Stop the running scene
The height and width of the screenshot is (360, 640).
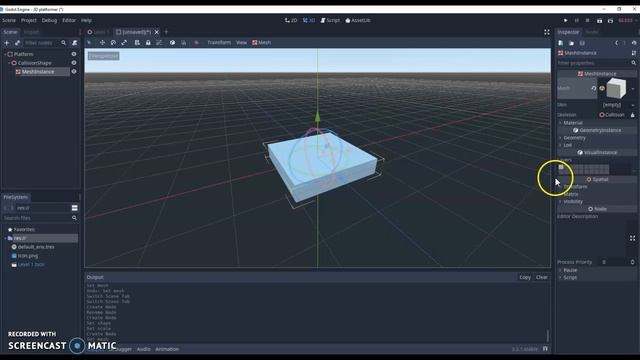pos(587,20)
